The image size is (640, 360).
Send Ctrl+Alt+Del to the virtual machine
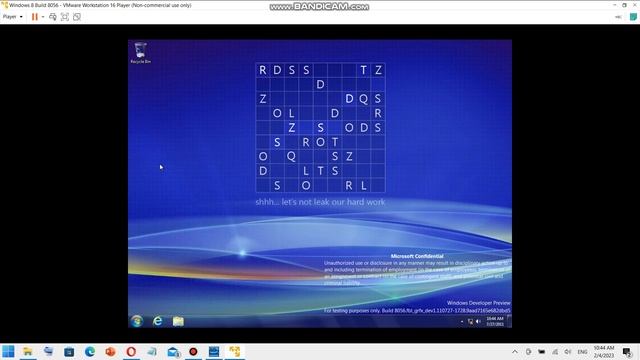[53, 17]
